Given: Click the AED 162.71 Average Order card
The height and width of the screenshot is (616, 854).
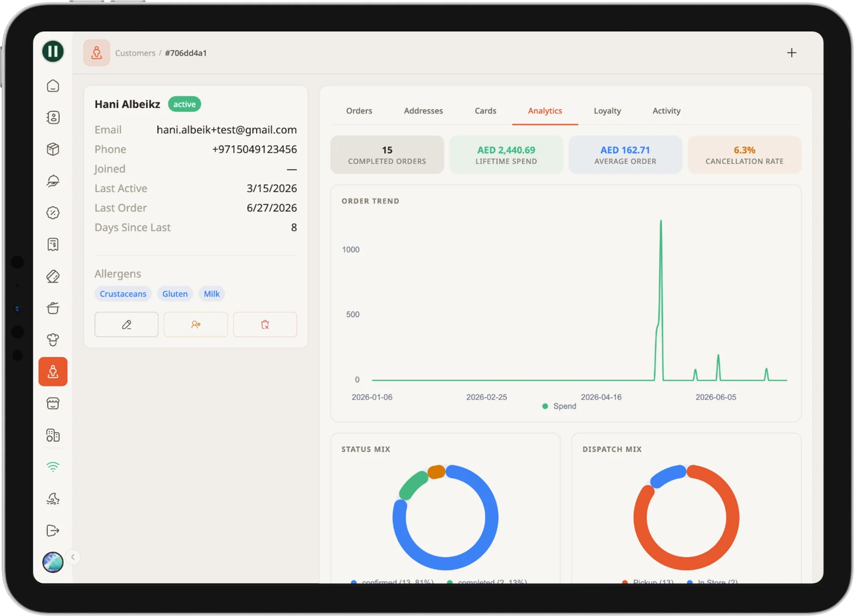Looking at the screenshot, I should click(625, 155).
